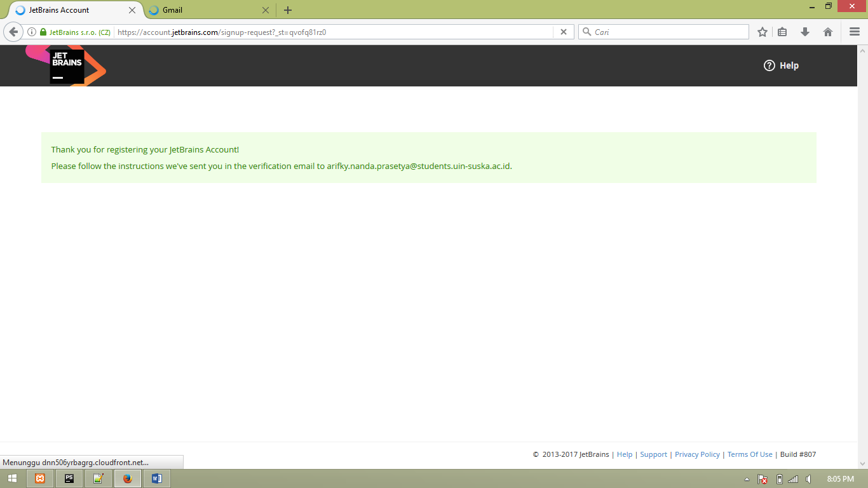Click the green padlock security icon
868x488 pixels.
[43, 32]
